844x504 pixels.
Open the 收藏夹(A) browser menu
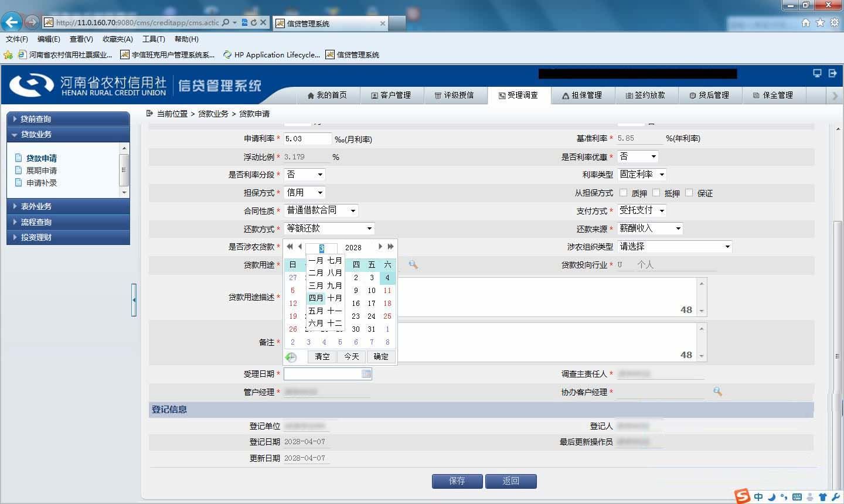click(x=118, y=39)
